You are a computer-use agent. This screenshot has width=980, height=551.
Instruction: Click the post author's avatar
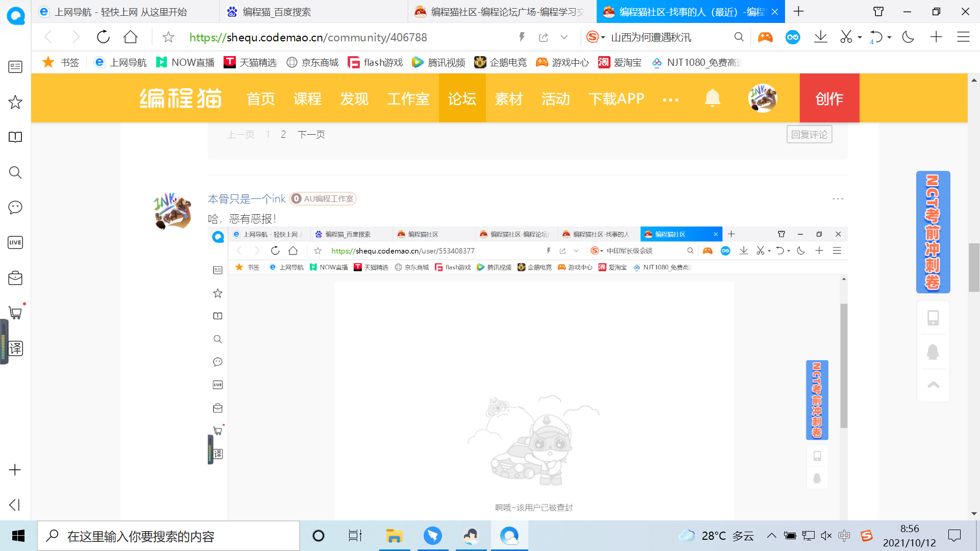[x=173, y=211]
